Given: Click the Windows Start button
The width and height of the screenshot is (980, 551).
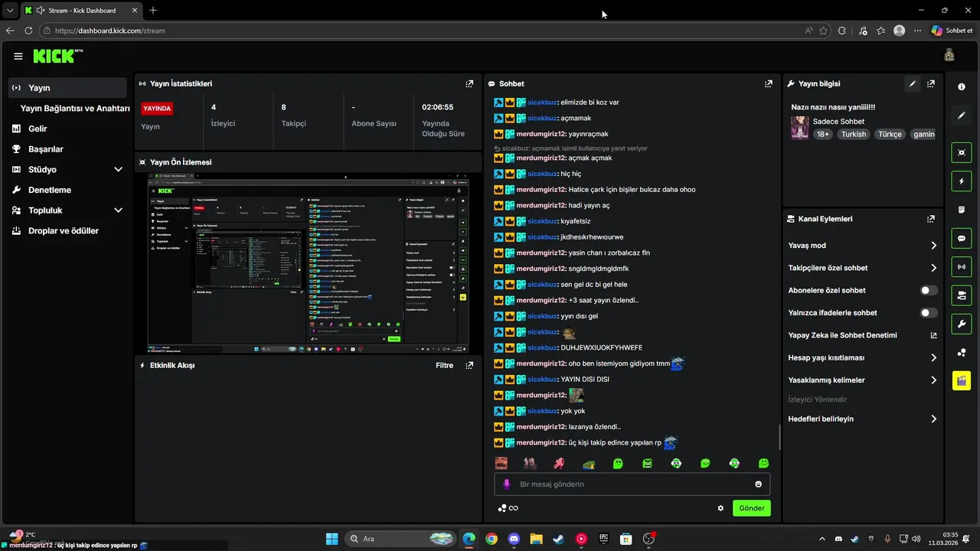Looking at the screenshot, I should point(332,539).
